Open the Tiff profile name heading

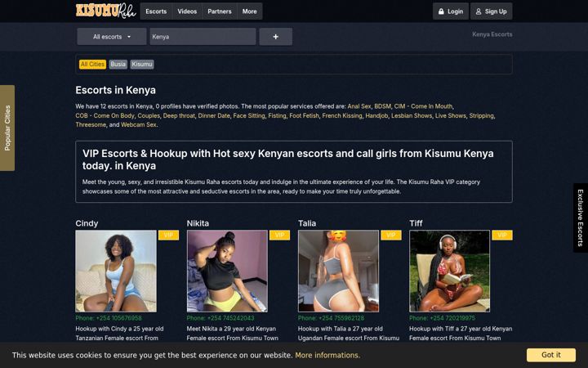point(416,223)
